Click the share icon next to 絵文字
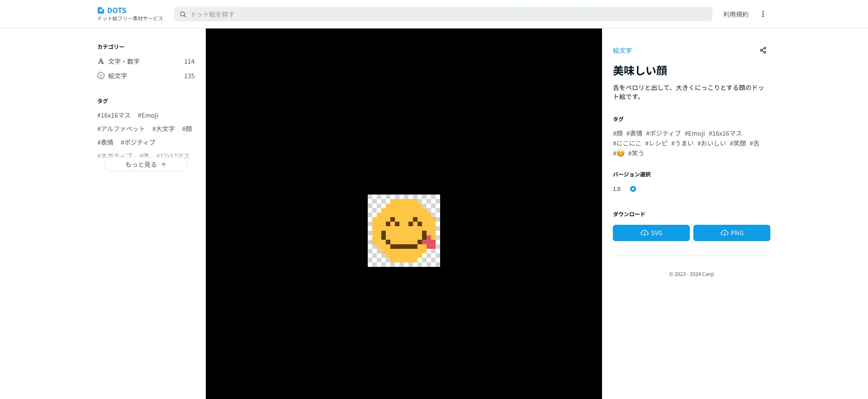Viewport: 868px width, 399px height. click(x=763, y=50)
